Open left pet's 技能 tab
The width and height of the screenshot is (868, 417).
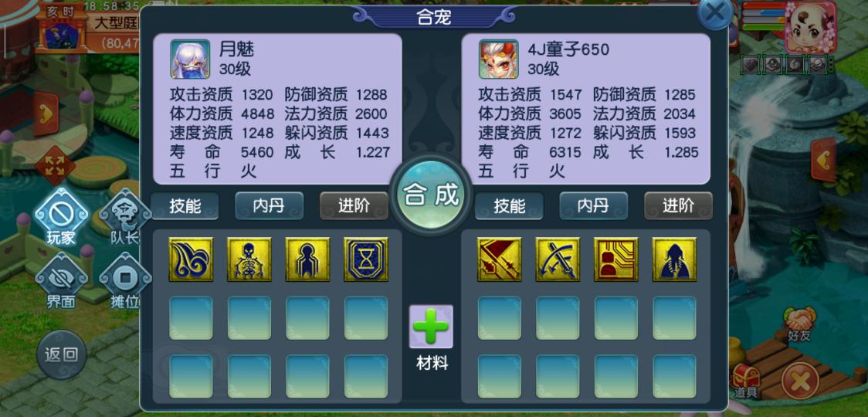point(185,206)
